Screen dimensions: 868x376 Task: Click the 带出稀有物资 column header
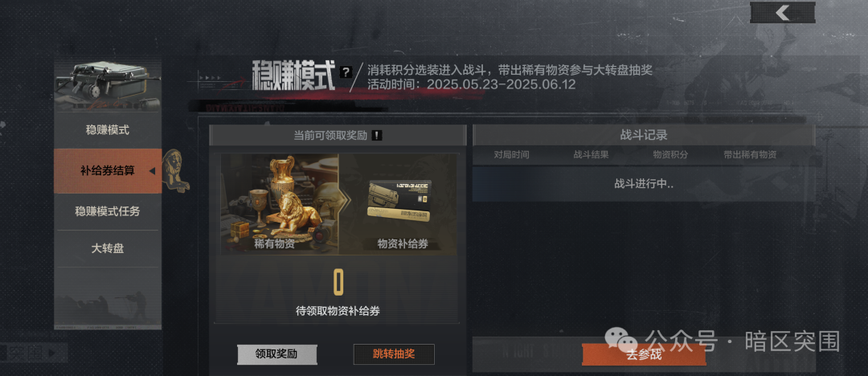(x=750, y=155)
